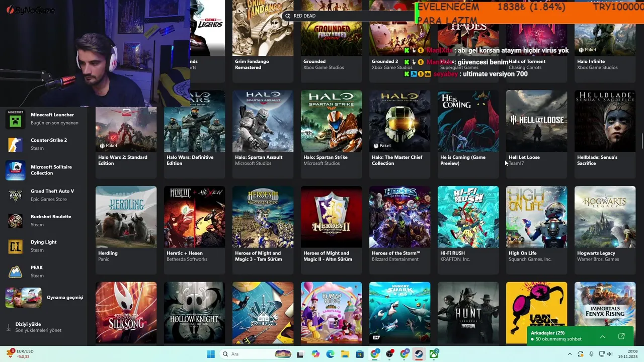The width and height of the screenshot is (644, 362).
Task: Open Hollow Knight Silksong cover
Action: (x=126, y=313)
